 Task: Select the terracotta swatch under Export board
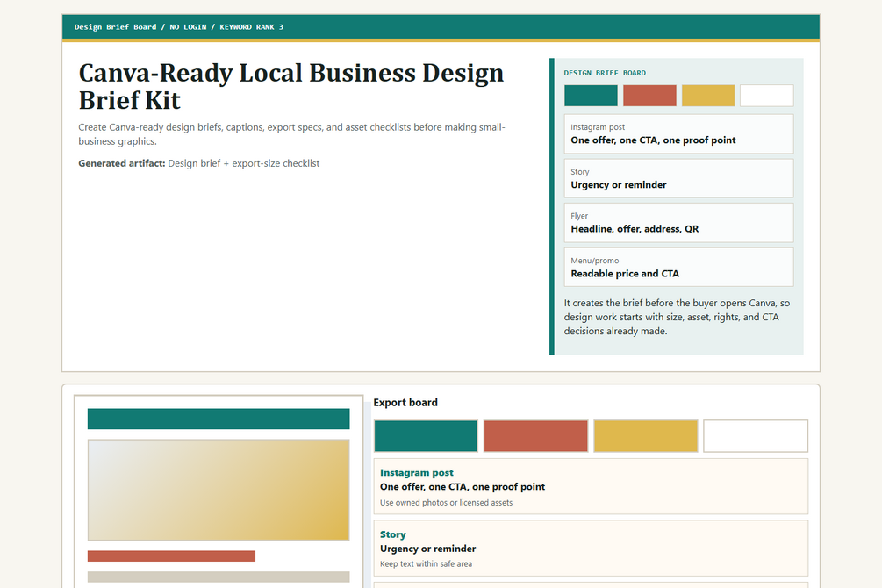coord(535,435)
